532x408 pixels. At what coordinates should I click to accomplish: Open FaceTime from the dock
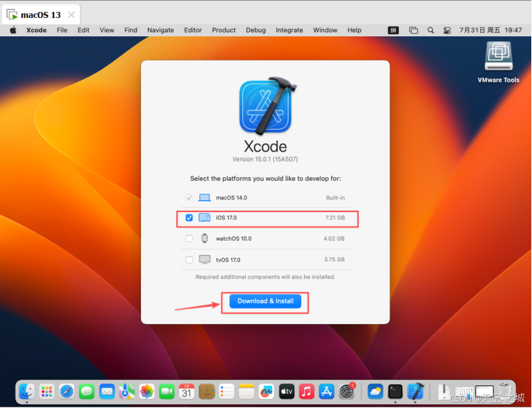click(167, 392)
